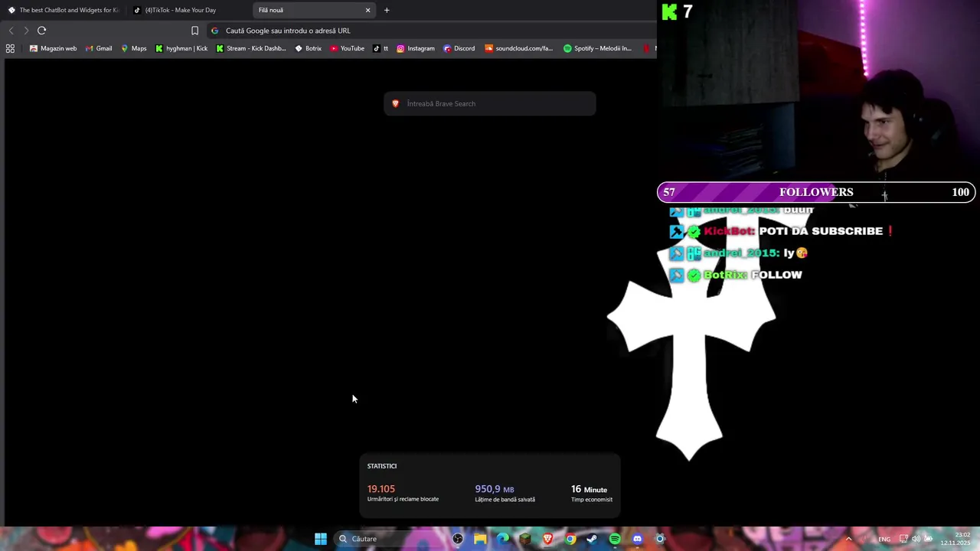Open Minecraft from the taskbar
This screenshot has height=551, width=980.
524,539
